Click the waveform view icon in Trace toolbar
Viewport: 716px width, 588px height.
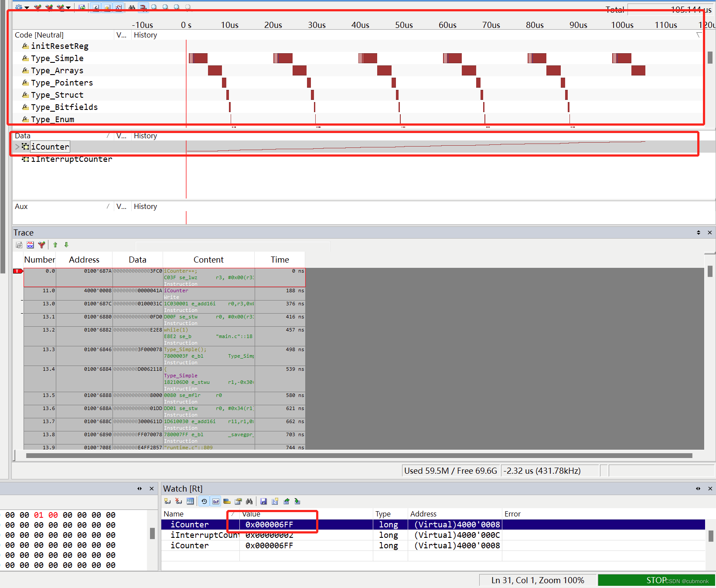point(30,245)
